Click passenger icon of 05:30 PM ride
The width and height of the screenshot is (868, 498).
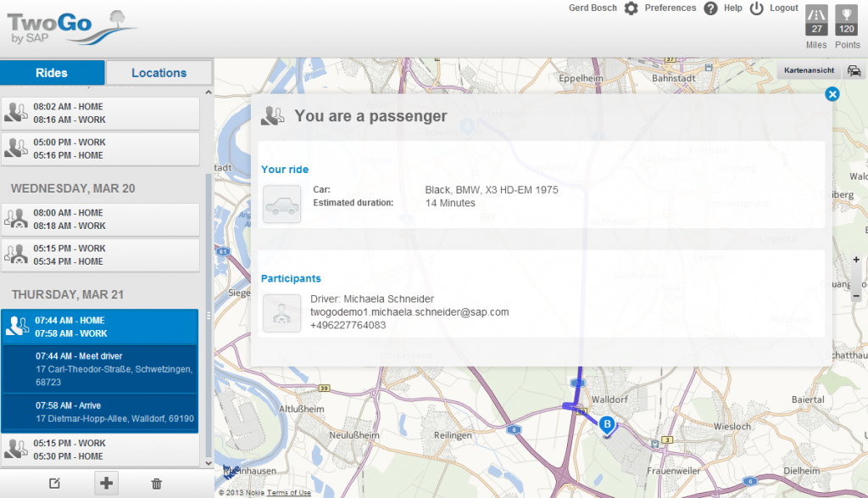click(x=16, y=450)
